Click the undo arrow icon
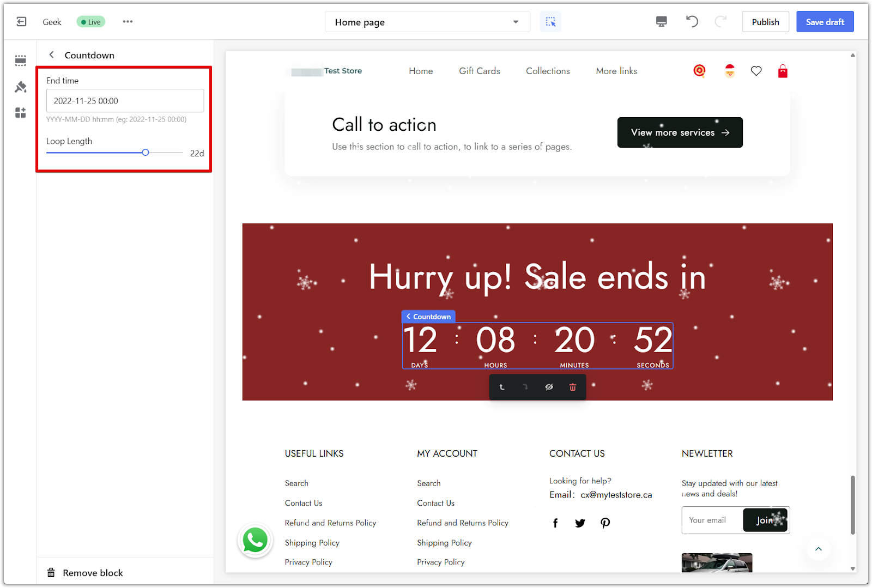The image size is (872, 588). (692, 22)
